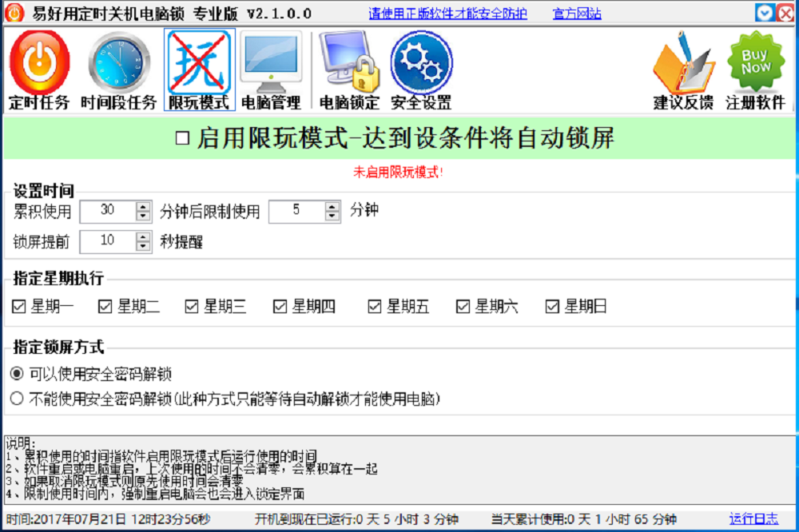
Task: Uncheck the 星期一 checkbox
Action: 19,306
